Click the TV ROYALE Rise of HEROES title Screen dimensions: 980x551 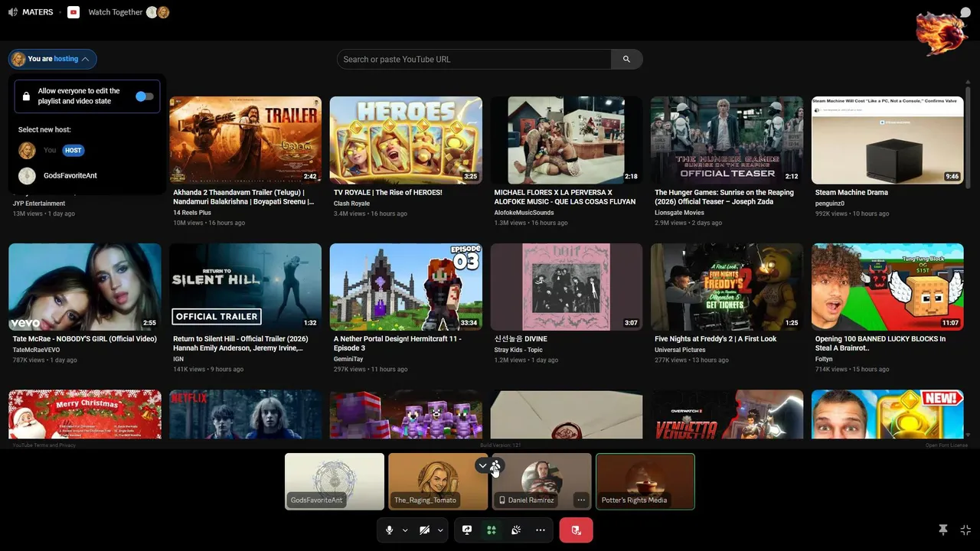[387, 193]
